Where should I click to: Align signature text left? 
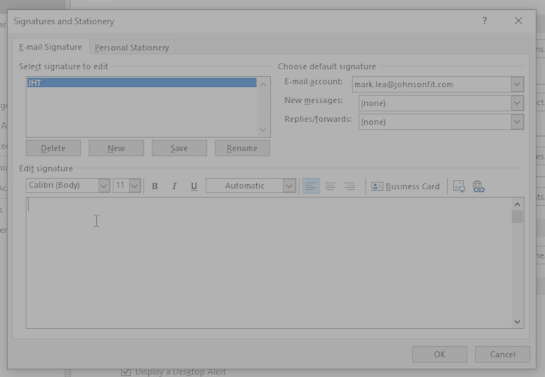click(311, 186)
